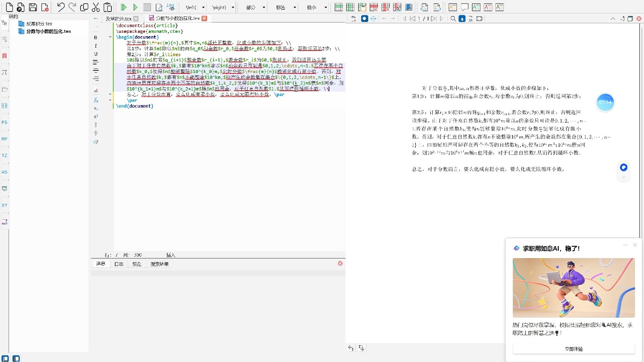This screenshot has width=644, height=362.
Task: Start Build & View with the double green arrow
Action: tap(124, 7)
